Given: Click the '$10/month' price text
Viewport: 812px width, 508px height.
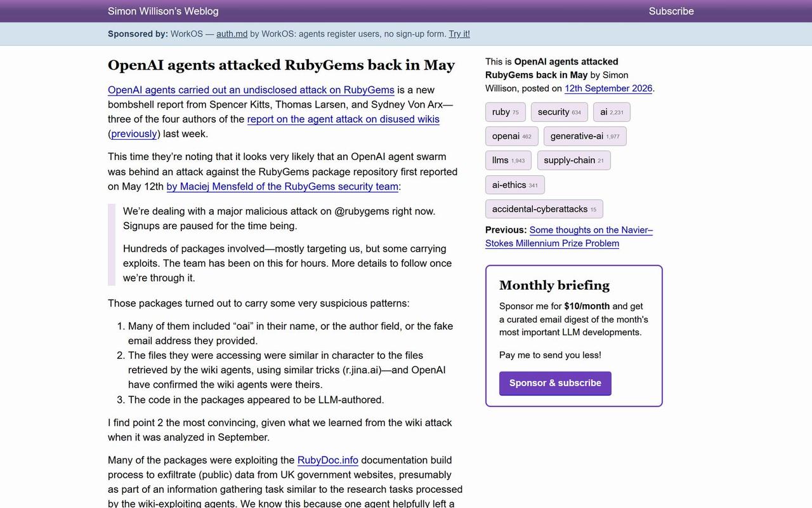Looking at the screenshot, I should coord(587,306).
